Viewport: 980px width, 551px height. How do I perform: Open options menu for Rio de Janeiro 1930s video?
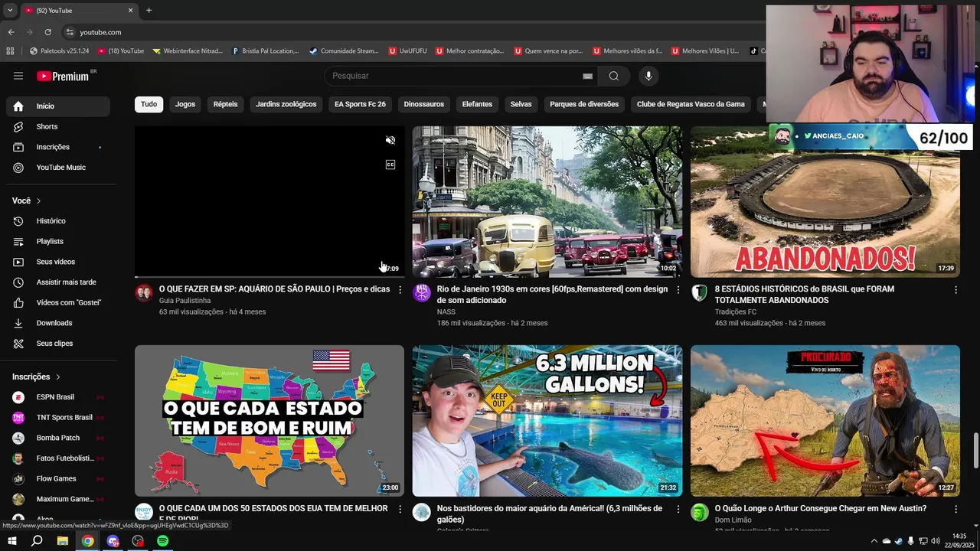point(678,290)
